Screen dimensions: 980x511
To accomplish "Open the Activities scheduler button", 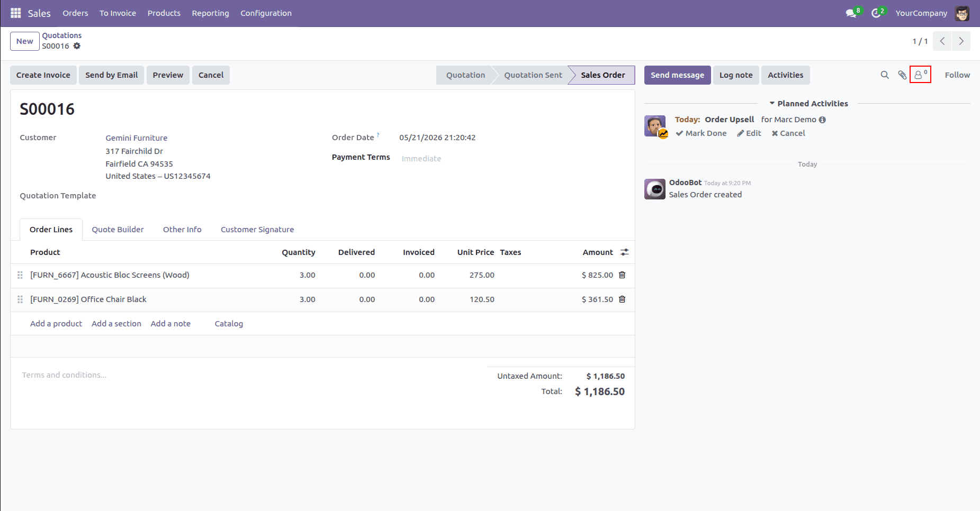I will pos(785,75).
